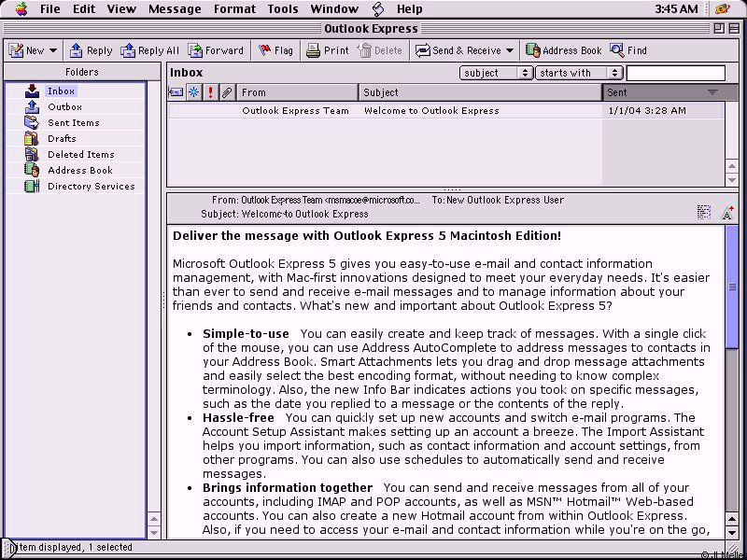Click Send & Receive button
Image resolution: width=747 pixels, height=560 pixels.
tap(458, 50)
